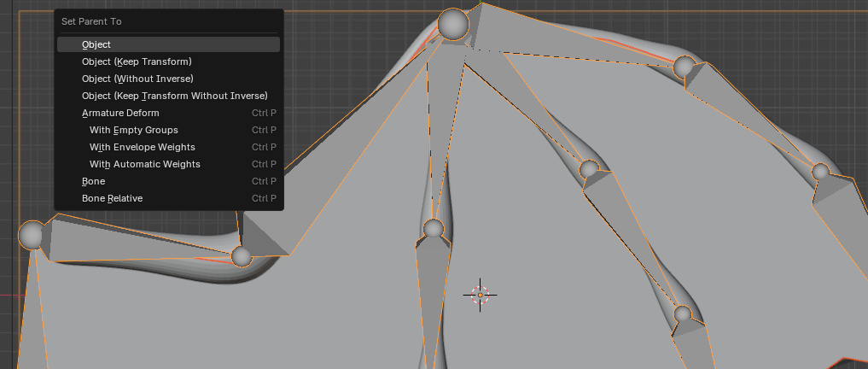
Task: Choose Object (Keep Transform) option
Action: tap(168, 61)
